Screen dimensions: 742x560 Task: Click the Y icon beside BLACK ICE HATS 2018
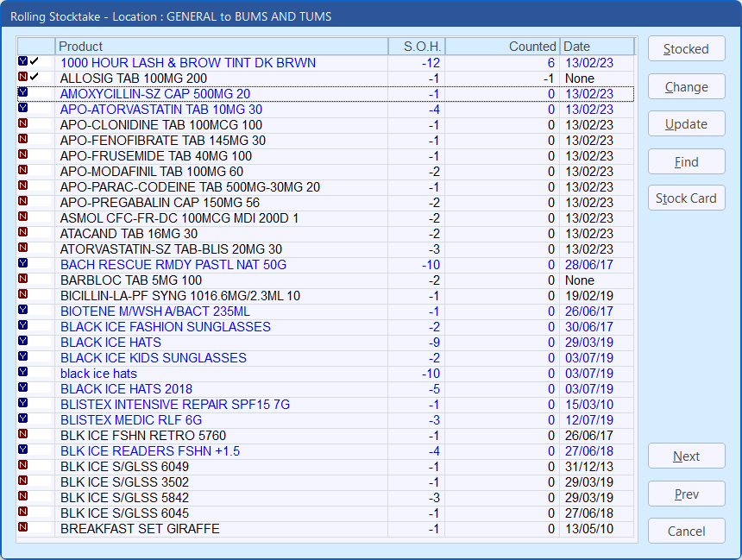(x=22, y=388)
